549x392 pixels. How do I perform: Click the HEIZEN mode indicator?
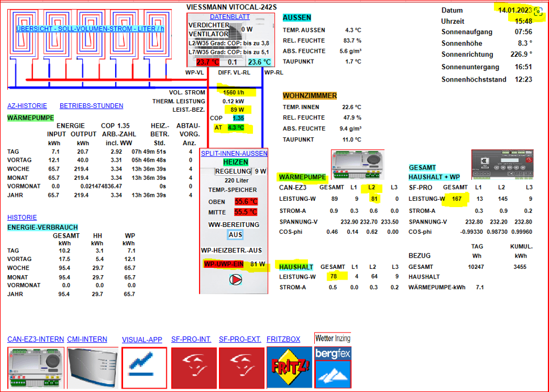(x=235, y=162)
